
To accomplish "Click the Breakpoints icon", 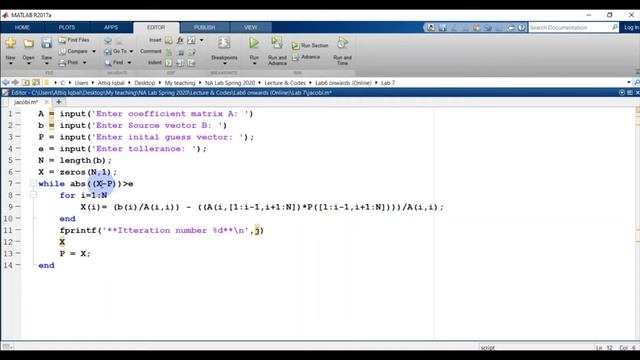I will (x=224, y=43).
